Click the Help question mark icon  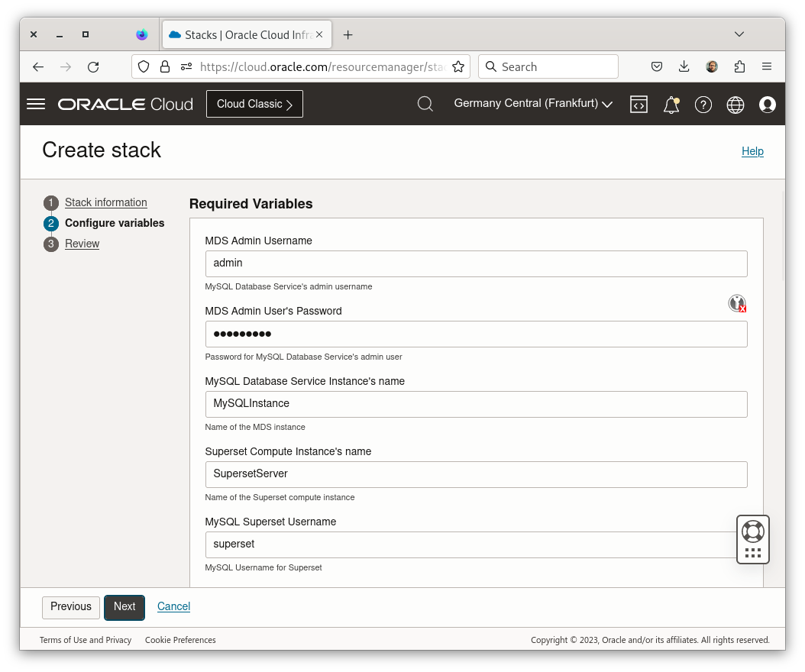(703, 105)
